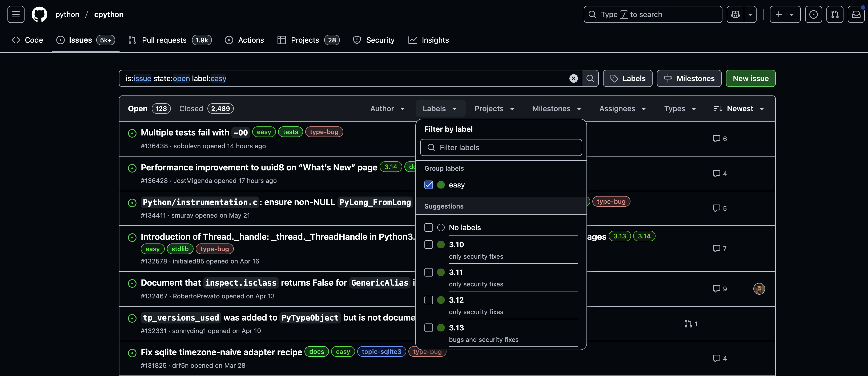This screenshot has width=868, height=376.
Task: Switch to the Security tab
Action: (x=373, y=40)
